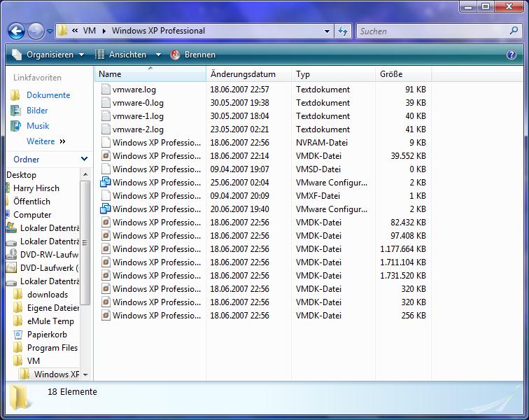Open Musik favorite link
The height and width of the screenshot is (420, 529).
(38, 126)
